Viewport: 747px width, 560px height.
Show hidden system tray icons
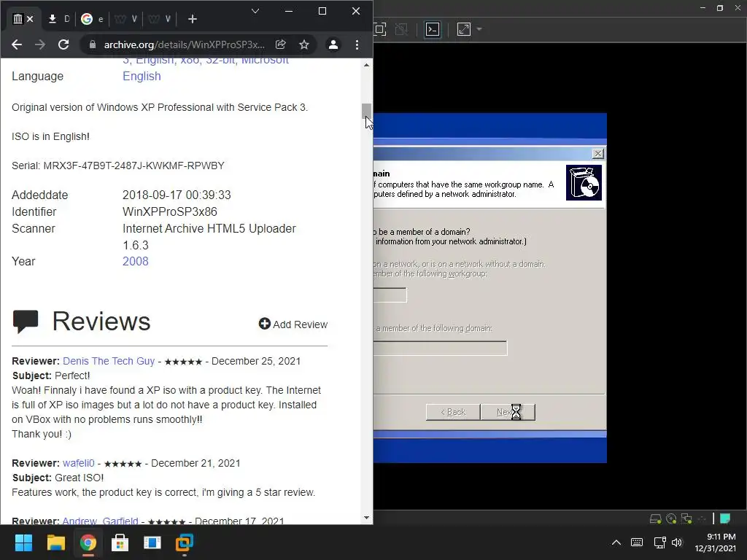pyautogui.click(x=616, y=542)
